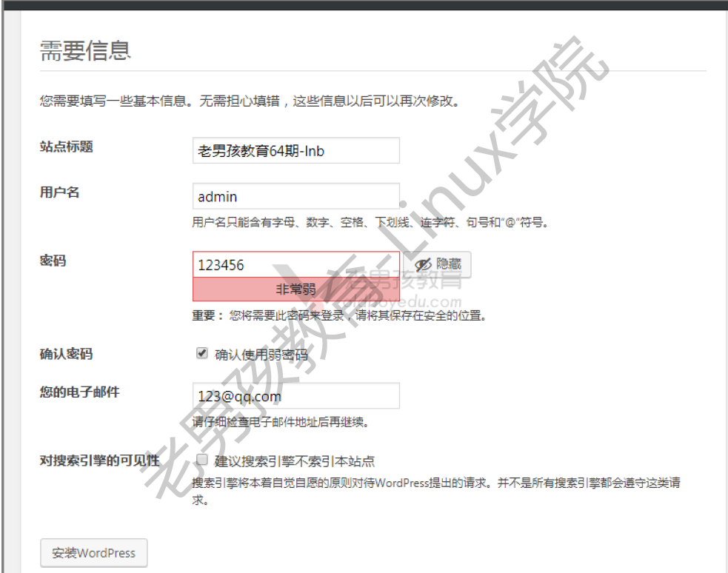Click the email field showing 123@qq.com
This screenshot has width=728, height=573.
pyautogui.click(x=296, y=396)
